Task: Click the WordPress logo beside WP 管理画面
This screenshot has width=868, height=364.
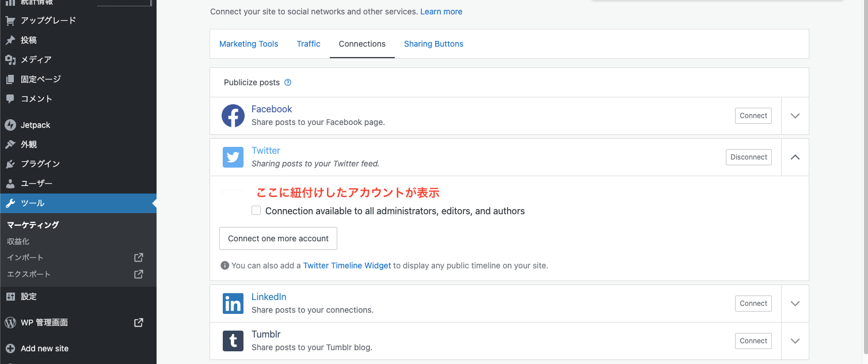Action: [10, 323]
